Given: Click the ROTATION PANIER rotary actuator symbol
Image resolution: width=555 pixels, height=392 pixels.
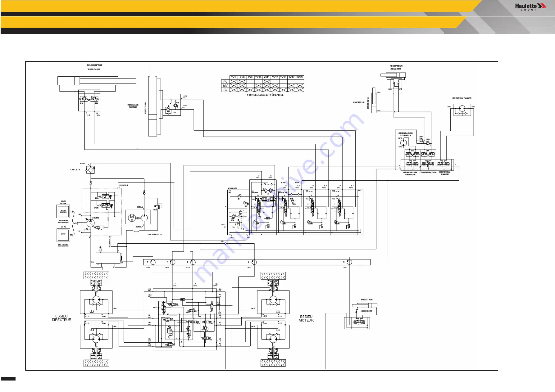Looking at the screenshot, I should 462,109.
